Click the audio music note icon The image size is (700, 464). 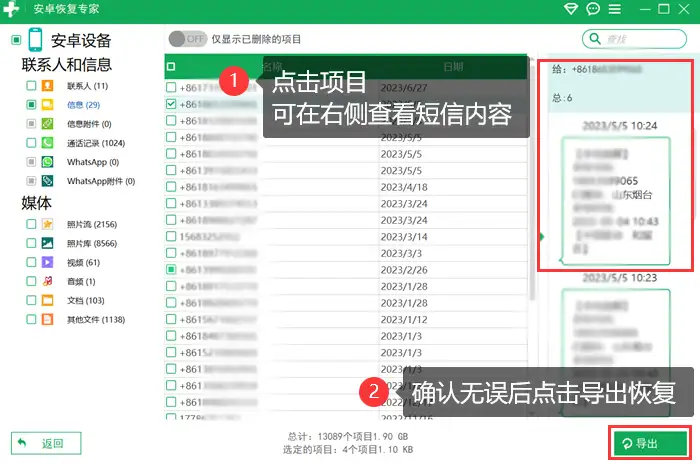47,281
